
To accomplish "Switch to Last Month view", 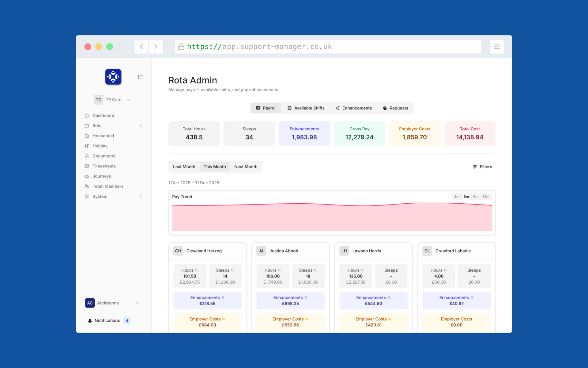I will [184, 167].
